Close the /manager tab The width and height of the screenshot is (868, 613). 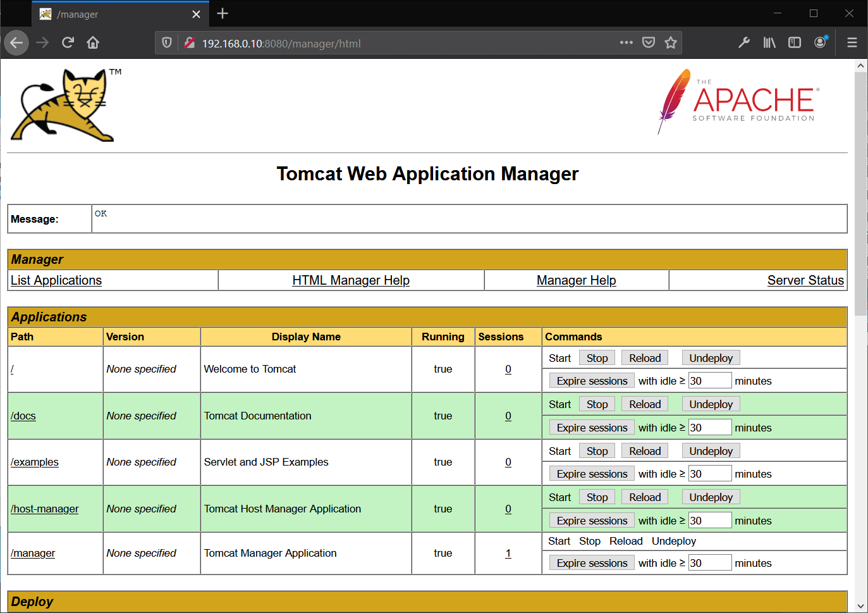click(196, 14)
